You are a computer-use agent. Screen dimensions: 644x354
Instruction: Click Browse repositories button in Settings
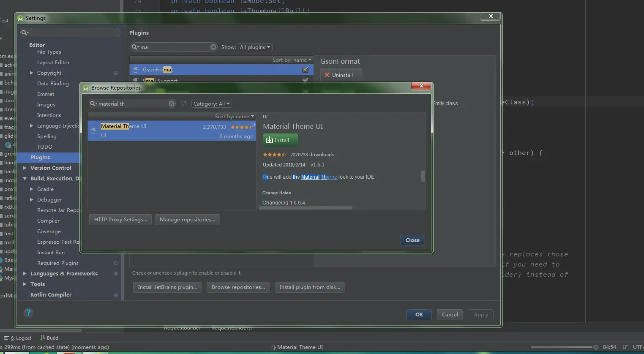click(x=238, y=287)
